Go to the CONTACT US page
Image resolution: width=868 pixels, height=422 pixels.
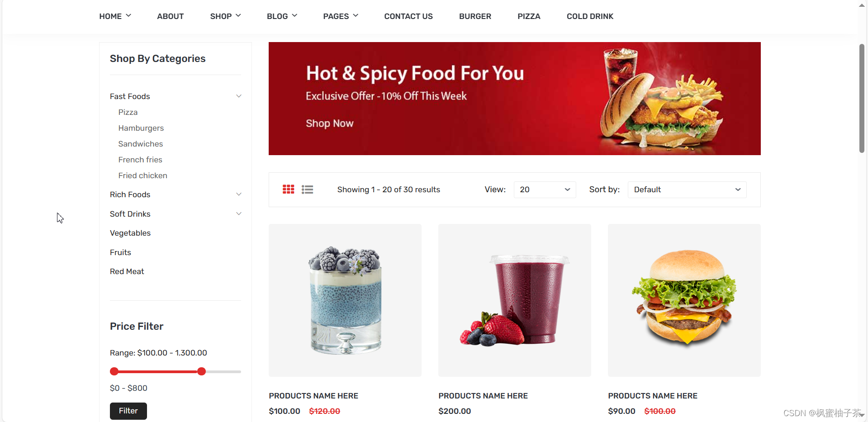[408, 16]
